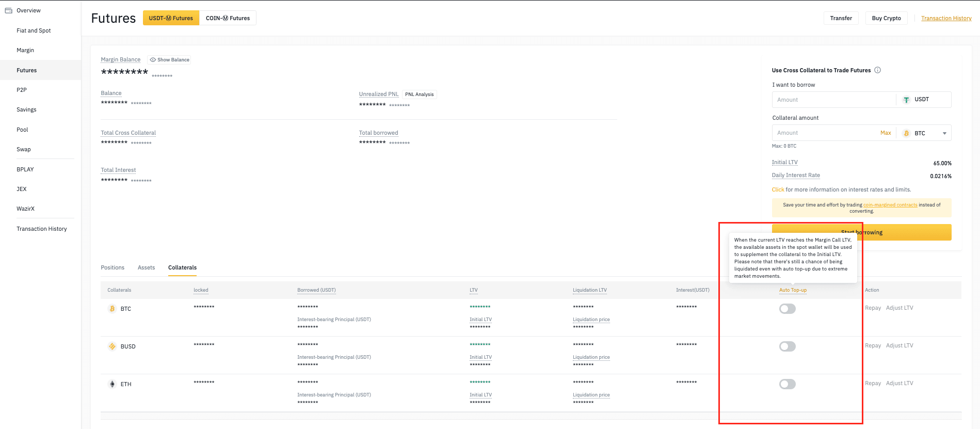
Task: Switch to USDT-M Futures tab
Action: click(x=171, y=18)
